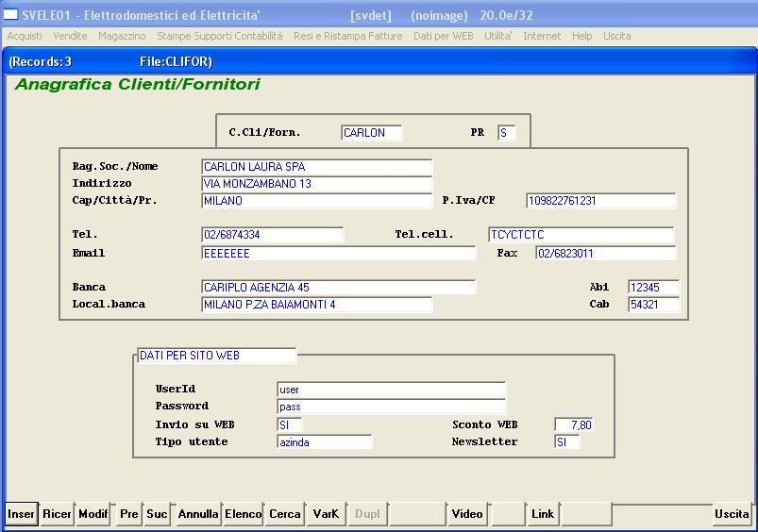Click the Invio su WEB field SI
The width and height of the screenshot is (758, 532).
(x=289, y=425)
